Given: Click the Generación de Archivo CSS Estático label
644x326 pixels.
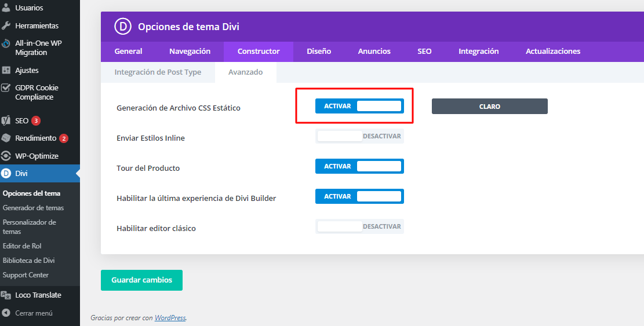Looking at the screenshot, I should tap(179, 108).
